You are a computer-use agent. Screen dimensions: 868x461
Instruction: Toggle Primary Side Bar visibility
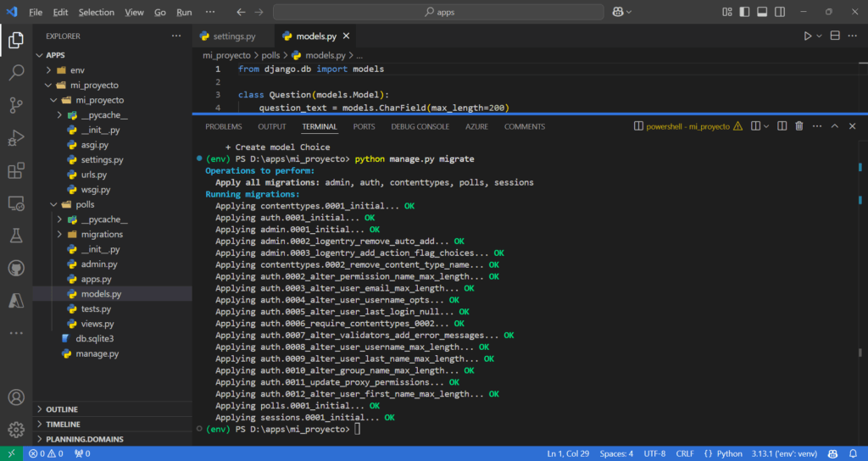click(x=744, y=12)
